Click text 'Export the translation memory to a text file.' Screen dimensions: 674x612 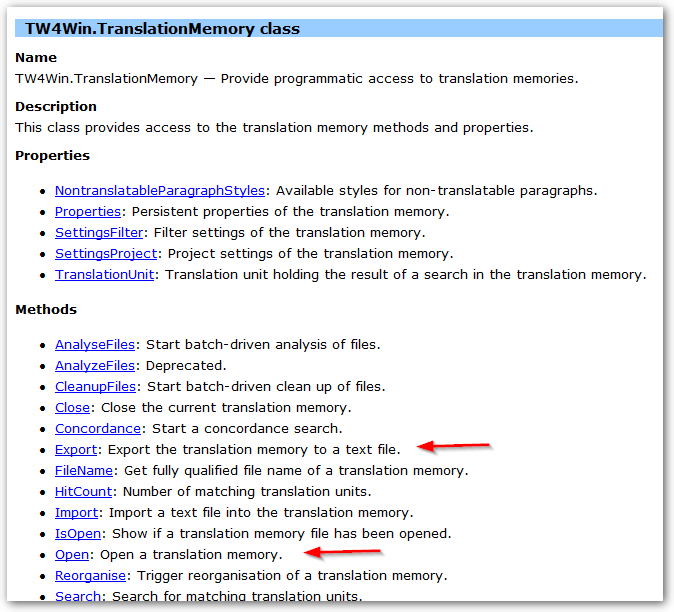(x=254, y=450)
